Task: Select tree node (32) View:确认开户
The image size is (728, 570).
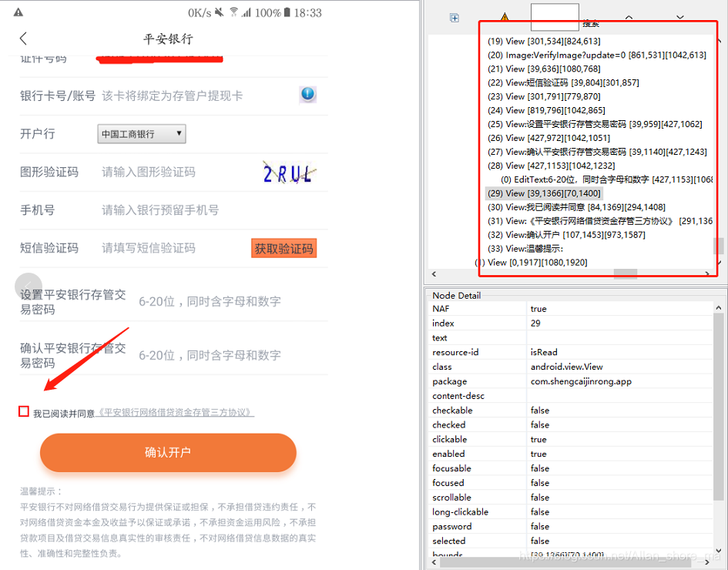Action: 566,235
